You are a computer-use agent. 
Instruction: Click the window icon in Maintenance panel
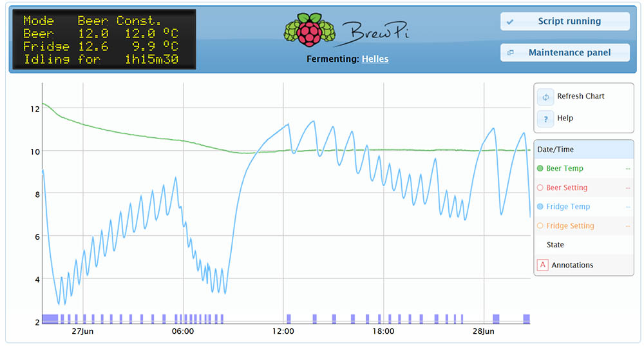coord(510,53)
